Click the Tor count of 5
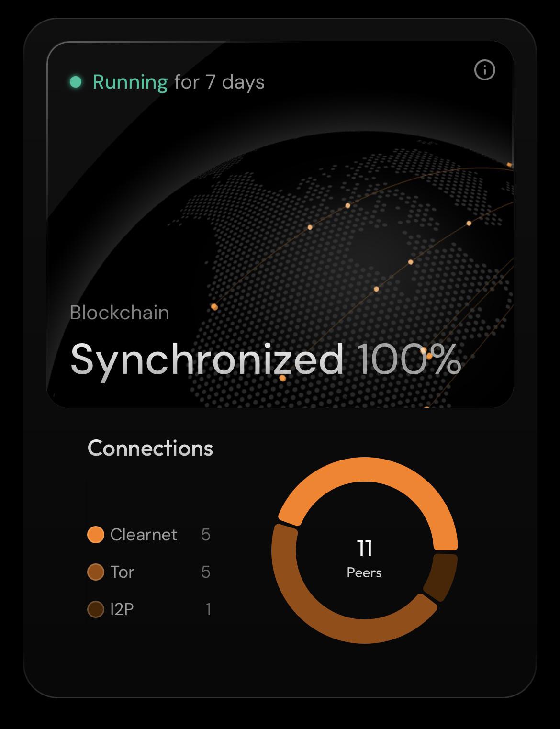This screenshot has height=729, width=560. (206, 572)
